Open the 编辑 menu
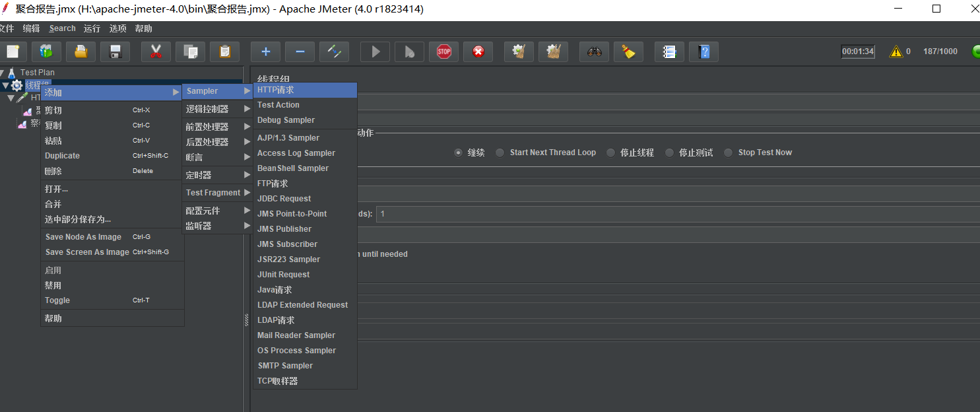Viewport: 980px width, 412px height. pyautogui.click(x=31, y=28)
